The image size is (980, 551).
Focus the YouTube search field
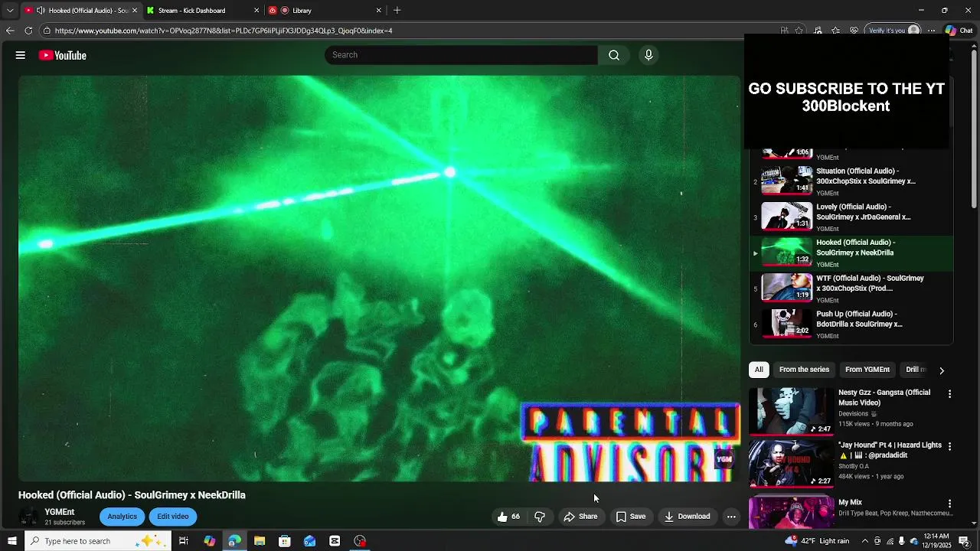(x=461, y=55)
